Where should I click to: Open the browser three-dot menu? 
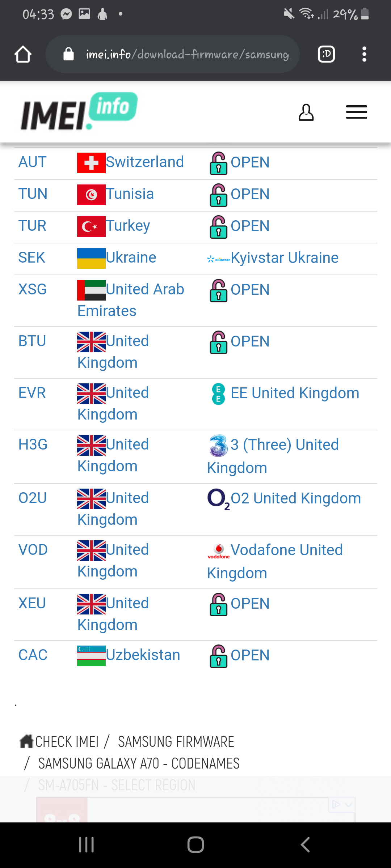(364, 54)
